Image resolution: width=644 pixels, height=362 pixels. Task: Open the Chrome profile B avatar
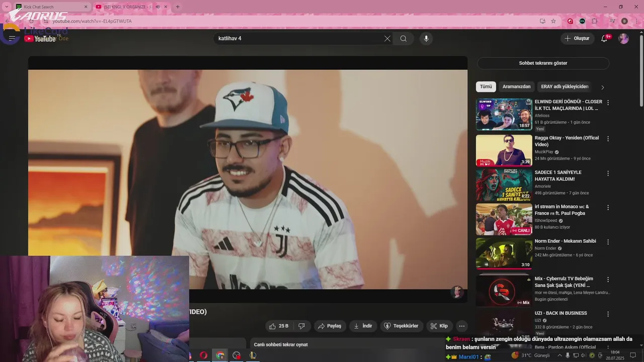(x=624, y=21)
